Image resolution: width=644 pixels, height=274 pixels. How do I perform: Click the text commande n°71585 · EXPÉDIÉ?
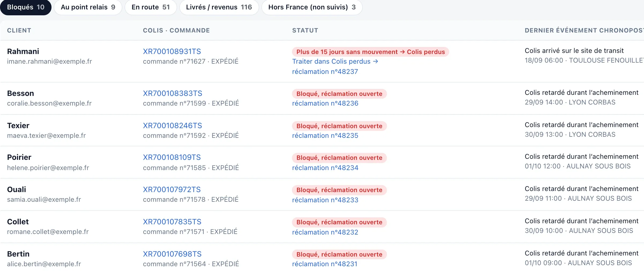click(191, 168)
